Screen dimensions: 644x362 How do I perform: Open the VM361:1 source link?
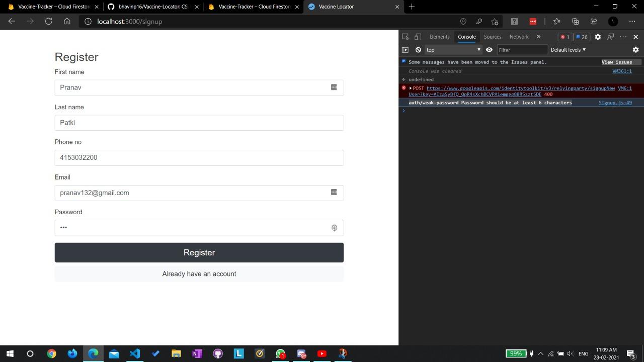pos(622,71)
